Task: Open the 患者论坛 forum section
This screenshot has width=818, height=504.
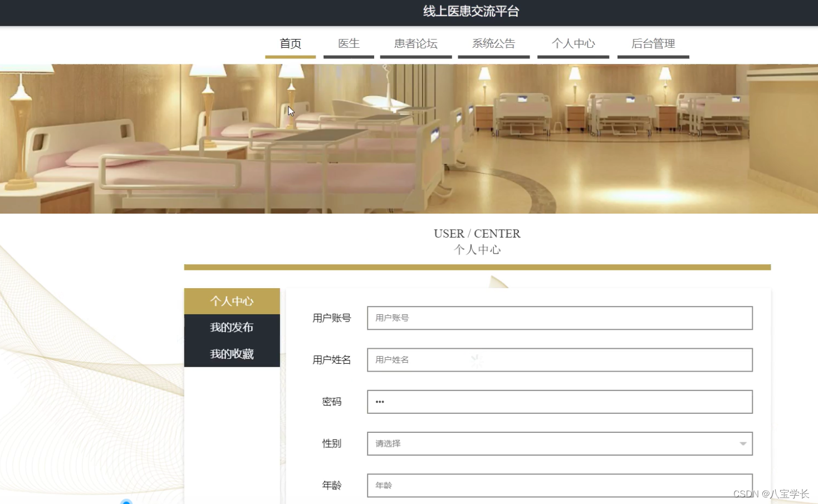Action: pos(415,43)
